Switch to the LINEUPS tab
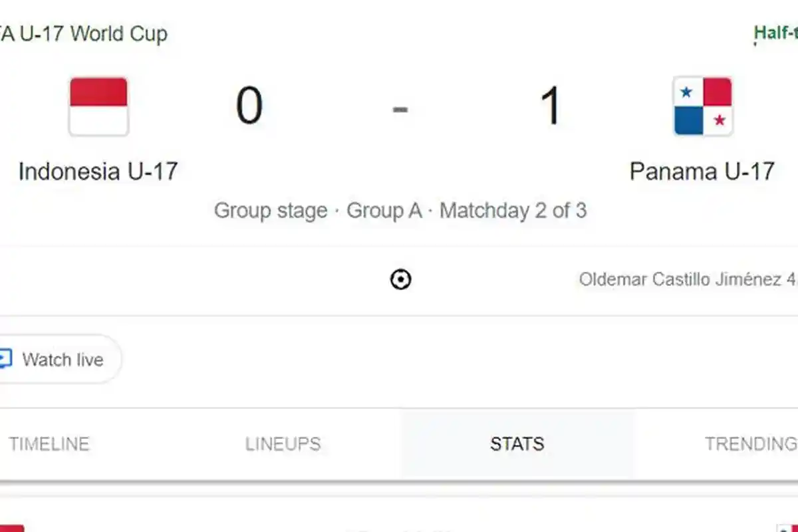The image size is (798, 532). 284,444
